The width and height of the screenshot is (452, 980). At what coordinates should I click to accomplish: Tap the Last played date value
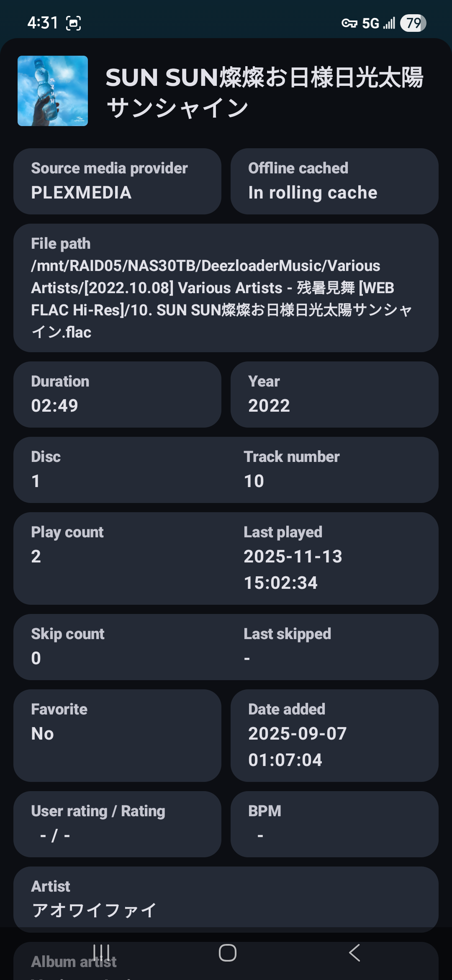coord(293,569)
